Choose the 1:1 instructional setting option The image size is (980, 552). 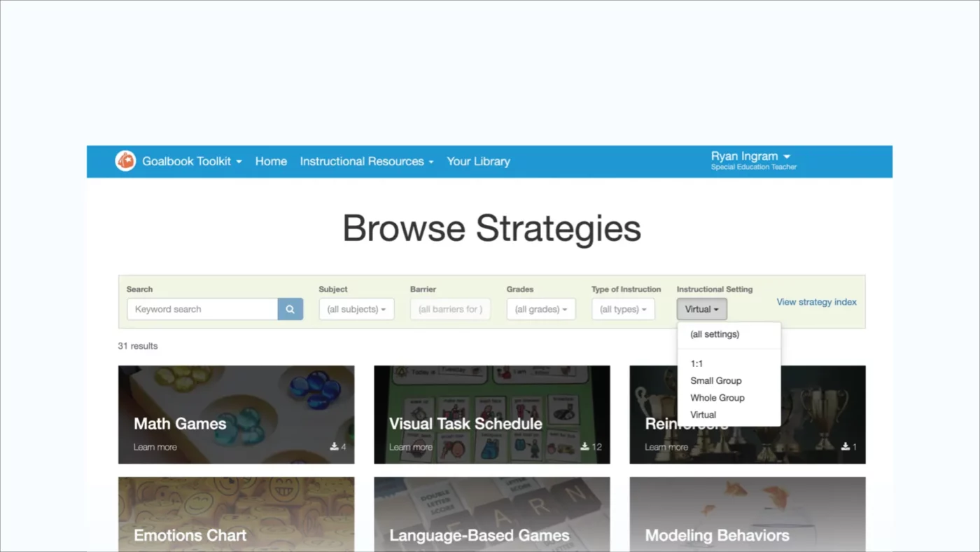click(696, 364)
